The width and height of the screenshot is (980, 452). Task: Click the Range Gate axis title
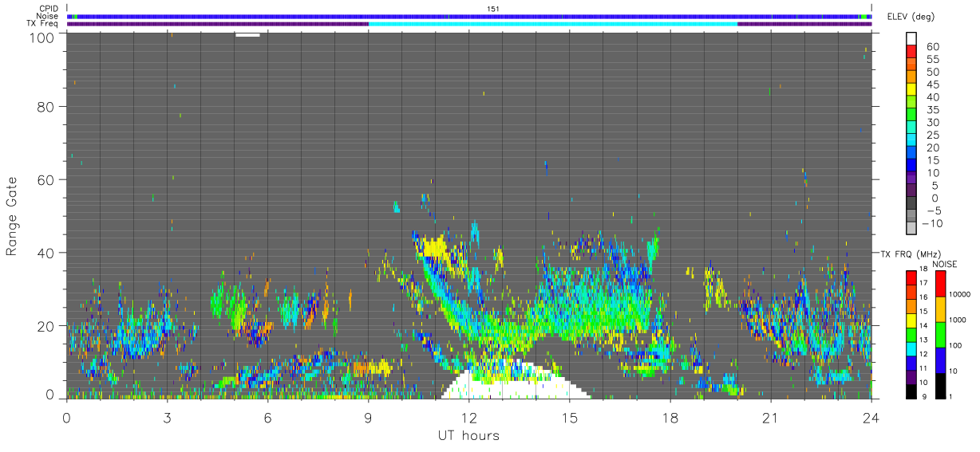[x=12, y=217]
